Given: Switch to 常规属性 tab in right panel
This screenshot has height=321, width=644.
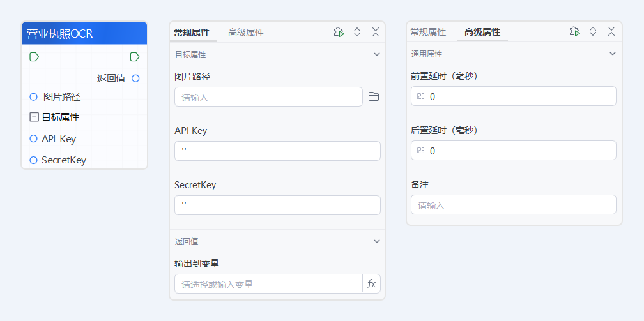Looking at the screenshot, I should 428,32.
